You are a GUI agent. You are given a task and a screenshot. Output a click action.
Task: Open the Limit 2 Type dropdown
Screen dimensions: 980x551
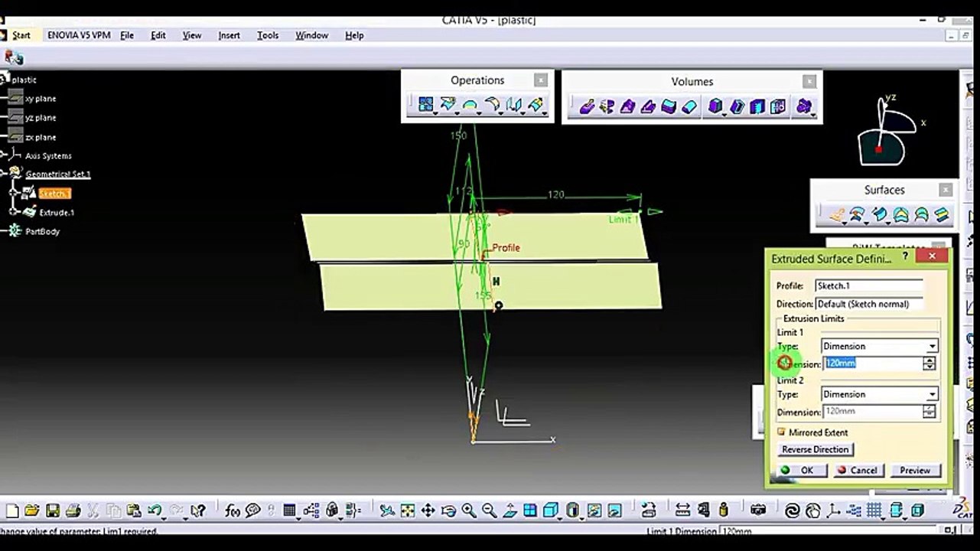[932, 395]
